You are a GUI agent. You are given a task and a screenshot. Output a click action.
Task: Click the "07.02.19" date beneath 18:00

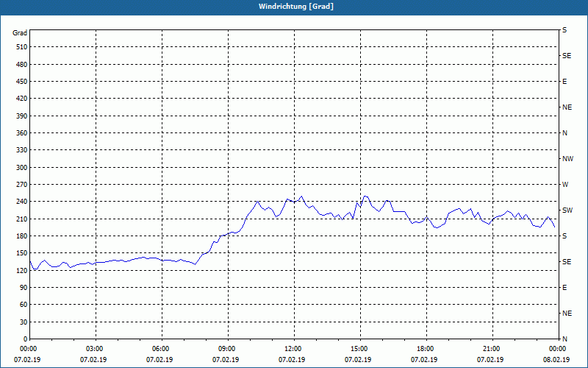click(424, 360)
